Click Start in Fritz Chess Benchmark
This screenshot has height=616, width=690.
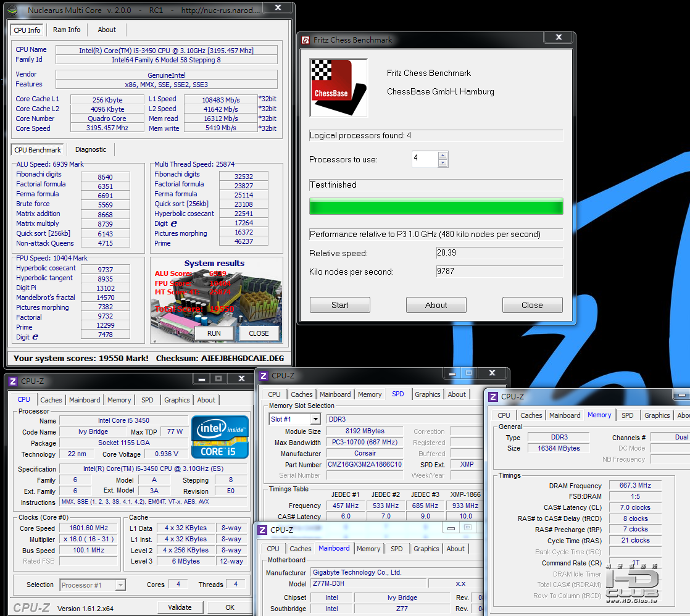click(x=339, y=305)
